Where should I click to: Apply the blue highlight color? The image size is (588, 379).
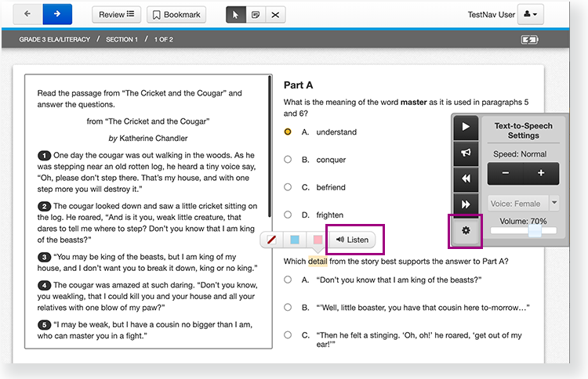point(295,239)
